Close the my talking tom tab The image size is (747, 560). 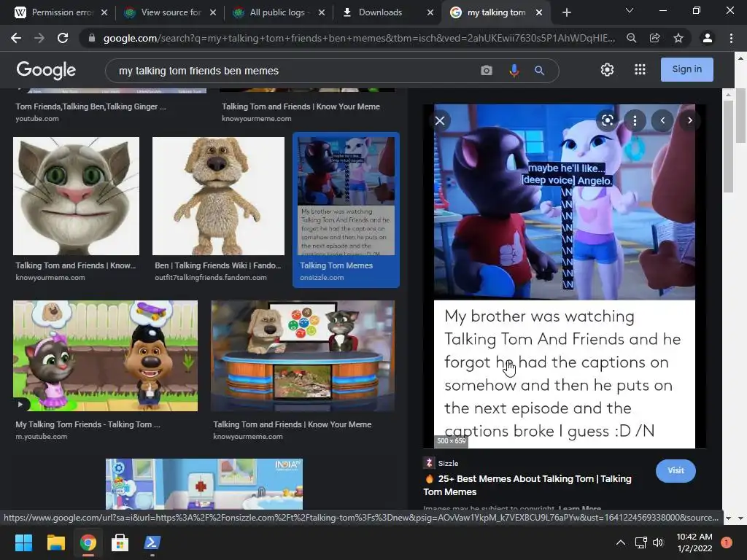pos(539,12)
